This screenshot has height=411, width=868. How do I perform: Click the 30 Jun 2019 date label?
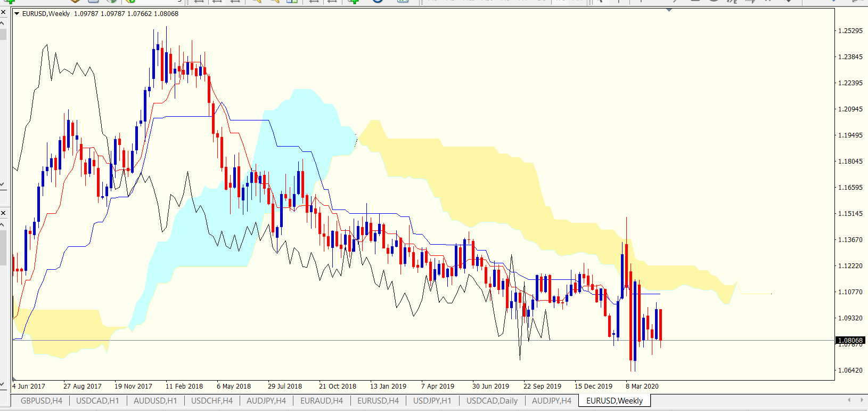491,386
